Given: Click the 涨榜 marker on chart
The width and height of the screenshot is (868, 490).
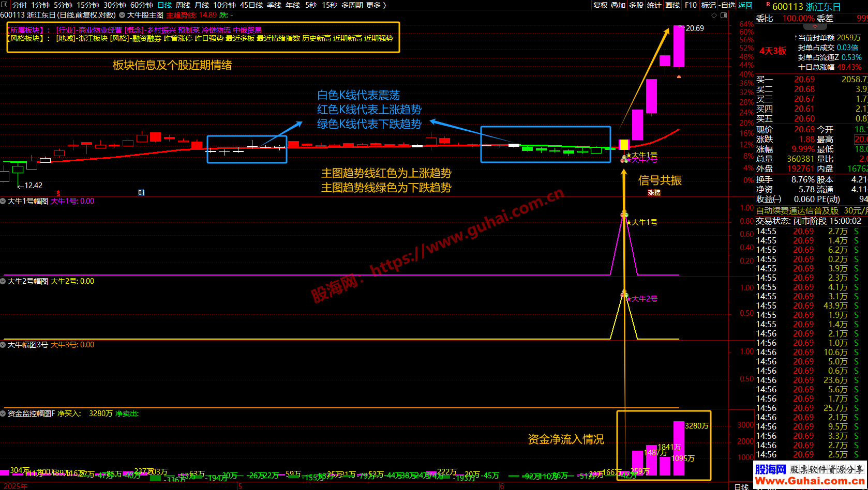Looking at the screenshot, I should click(654, 193).
